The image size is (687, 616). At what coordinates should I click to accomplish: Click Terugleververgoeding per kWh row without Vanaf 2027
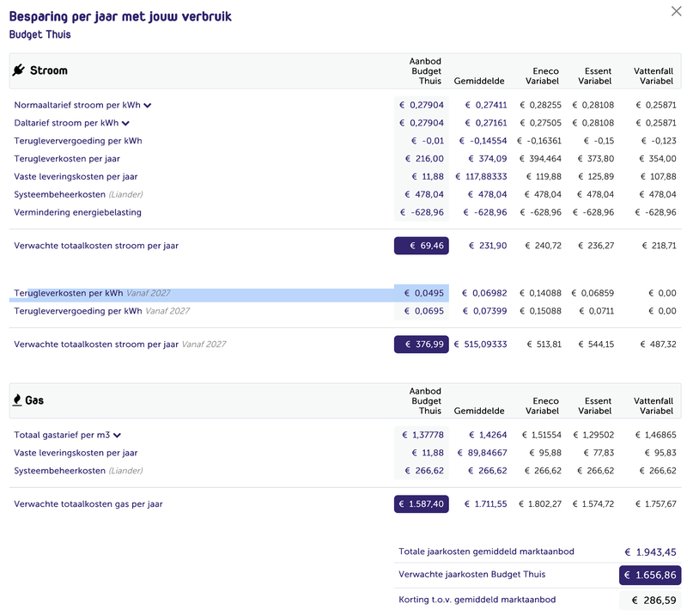coord(78,141)
